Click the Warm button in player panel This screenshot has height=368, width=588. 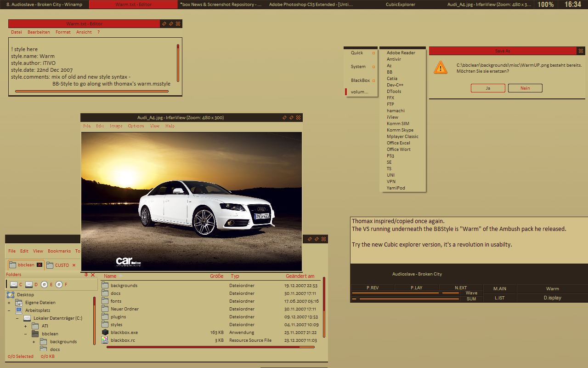pos(553,289)
